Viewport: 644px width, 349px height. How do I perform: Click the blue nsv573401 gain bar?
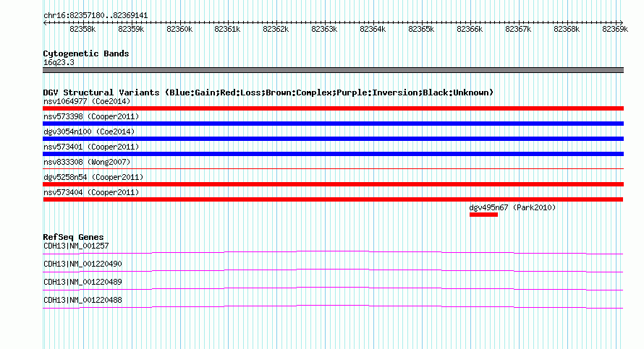coord(333,154)
